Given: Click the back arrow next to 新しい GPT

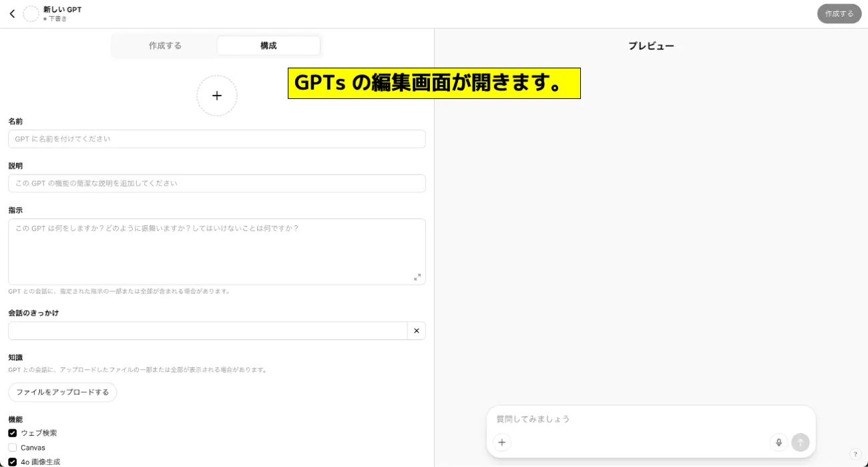Looking at the screenshot, I should 12,13.
